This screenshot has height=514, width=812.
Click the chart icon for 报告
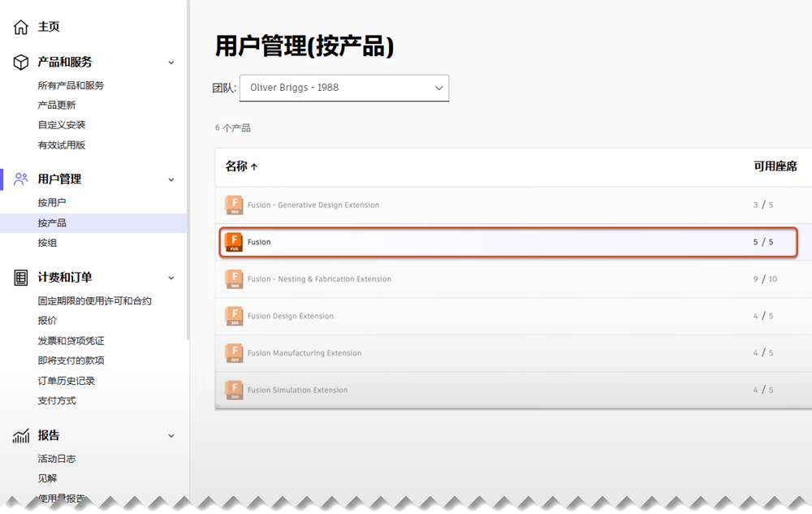(21, 435)
